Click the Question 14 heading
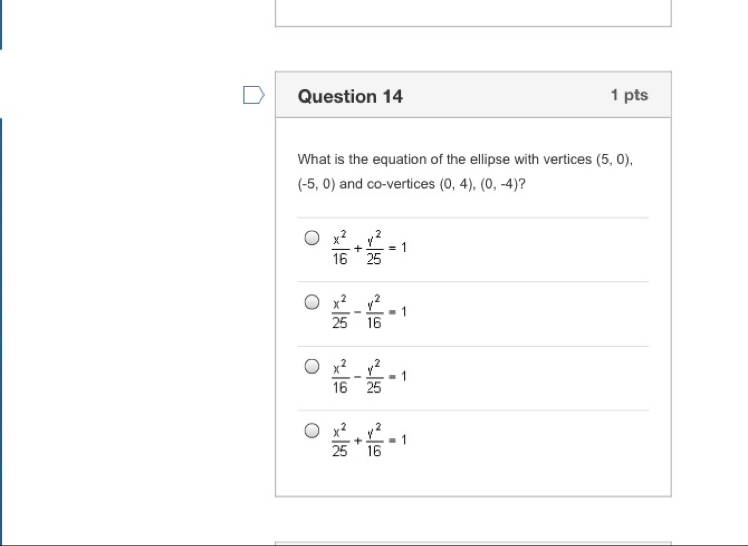The image size is (748, 546). (x=350, y=96)
